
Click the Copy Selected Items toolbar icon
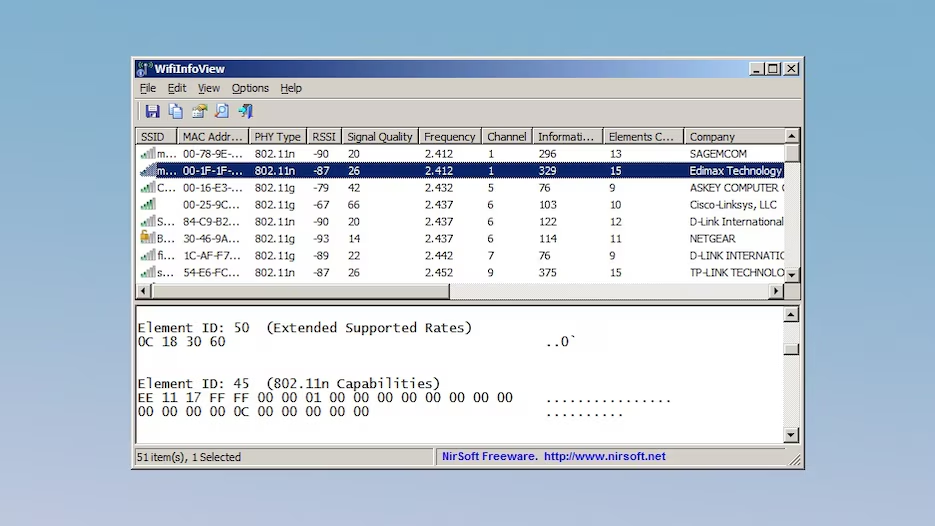[x=176, y=111]
